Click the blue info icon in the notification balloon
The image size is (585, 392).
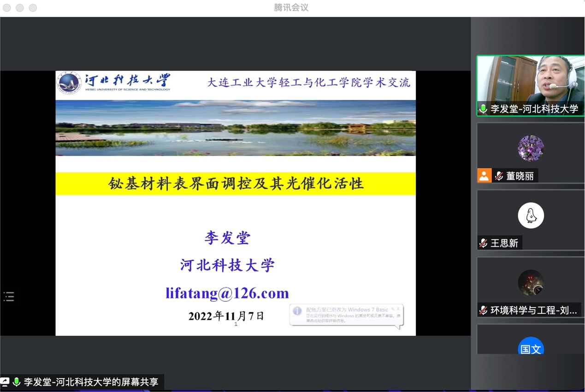(297, 311)
